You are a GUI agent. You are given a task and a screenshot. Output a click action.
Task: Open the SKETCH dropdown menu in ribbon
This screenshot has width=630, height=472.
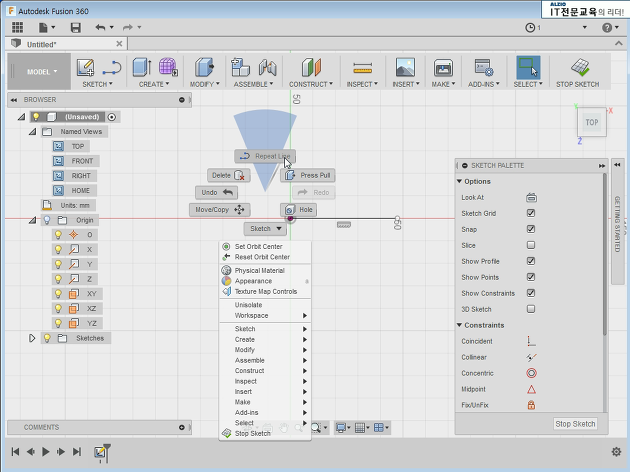pos(97,84)
